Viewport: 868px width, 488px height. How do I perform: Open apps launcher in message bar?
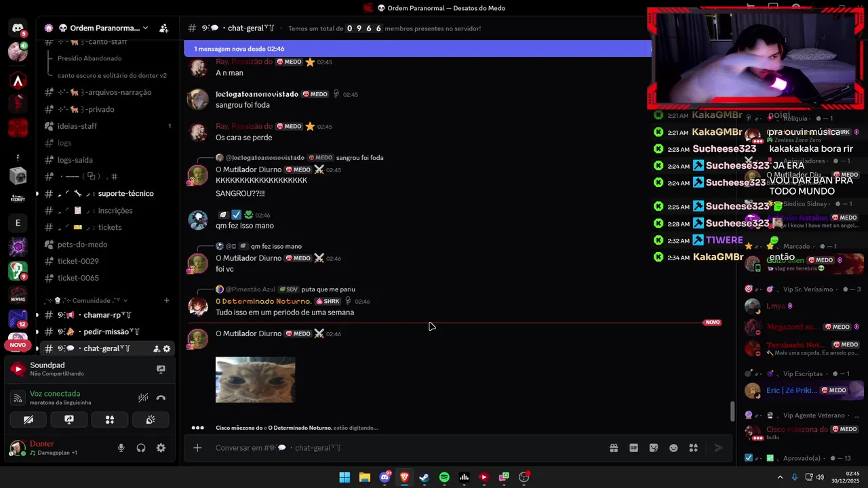click(x=693, y=447)
